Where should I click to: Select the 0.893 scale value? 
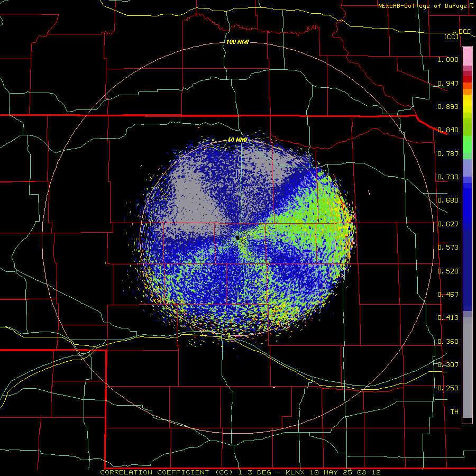pyautogui.click(x=448, y=106)
